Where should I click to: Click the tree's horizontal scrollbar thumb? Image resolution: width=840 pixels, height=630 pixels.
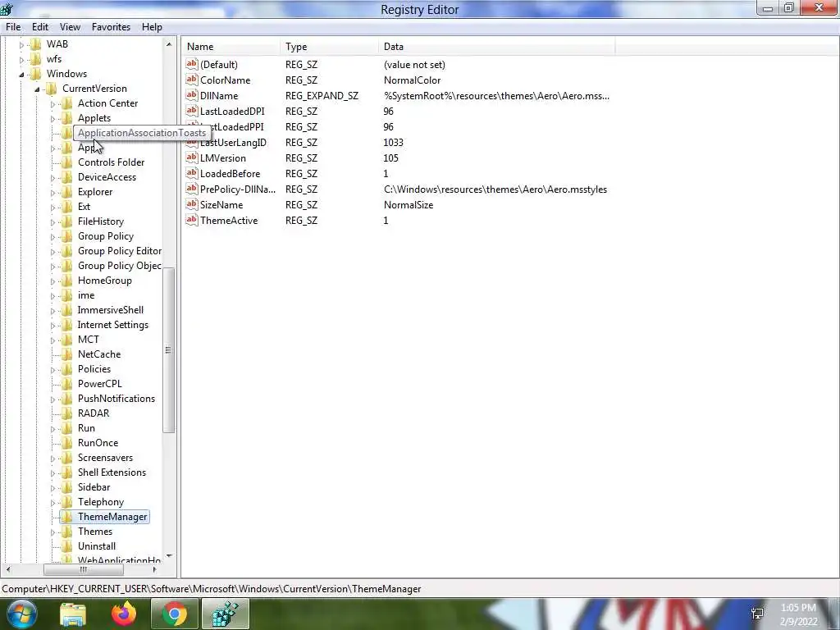83,569
